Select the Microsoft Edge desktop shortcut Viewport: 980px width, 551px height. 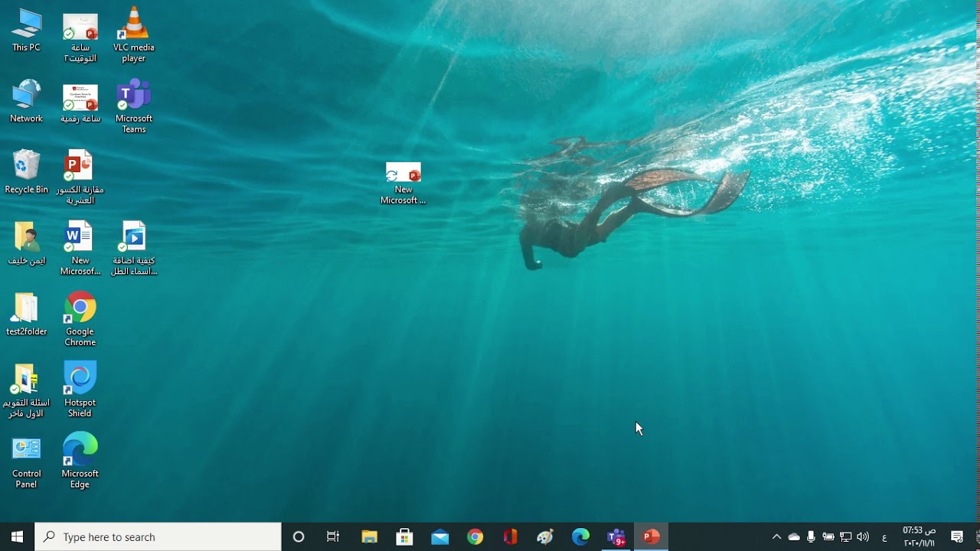point(80,462)
